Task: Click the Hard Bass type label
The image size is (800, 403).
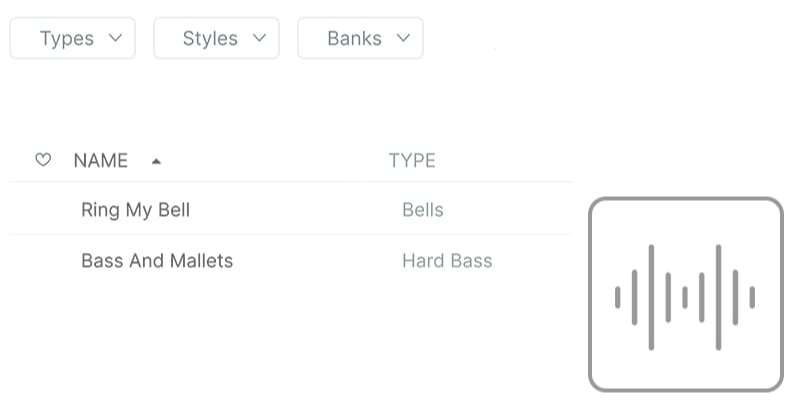Action: [x=447, y=261]
